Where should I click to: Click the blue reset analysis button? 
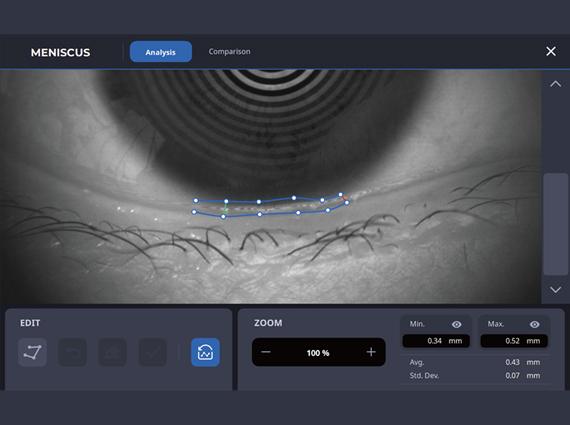pyautogui.click(x=205, y=352)
